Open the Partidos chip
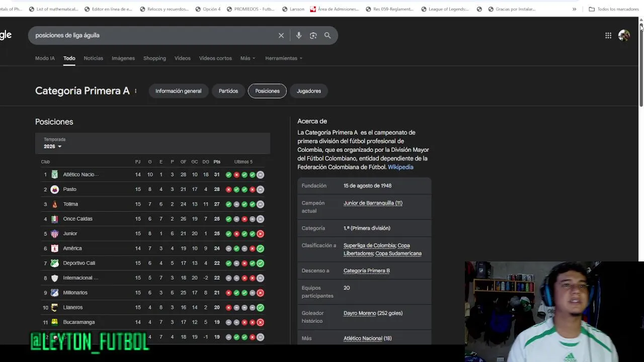This screenshot has width=644, height=362. (x=228, y=91)
